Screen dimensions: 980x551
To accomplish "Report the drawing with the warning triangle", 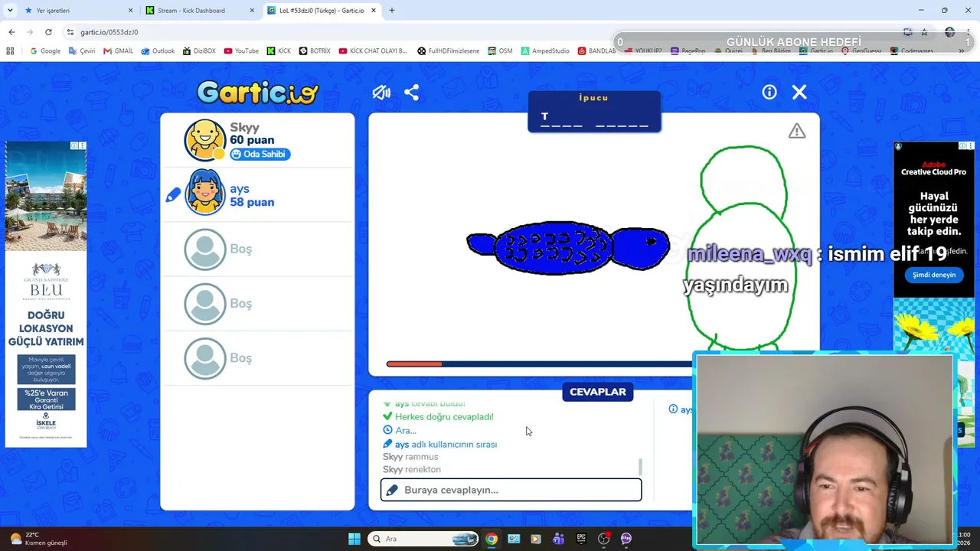I will pyautogui.click(x=797, y=131).
